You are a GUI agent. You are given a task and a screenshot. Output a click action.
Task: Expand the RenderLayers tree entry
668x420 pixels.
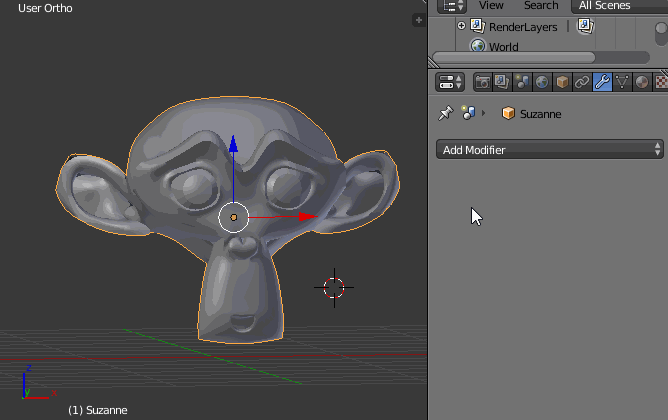[x=461, y=26]
